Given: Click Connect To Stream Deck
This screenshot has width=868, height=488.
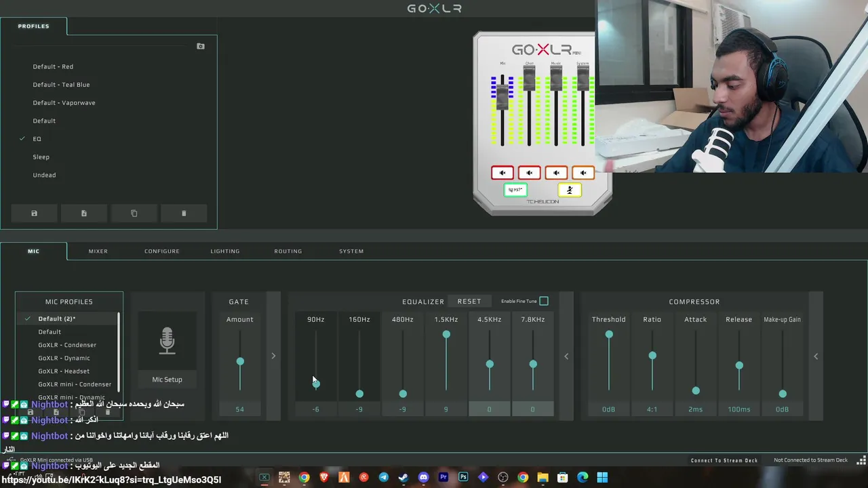Looking at the screenshot, I should pos(724,460).
